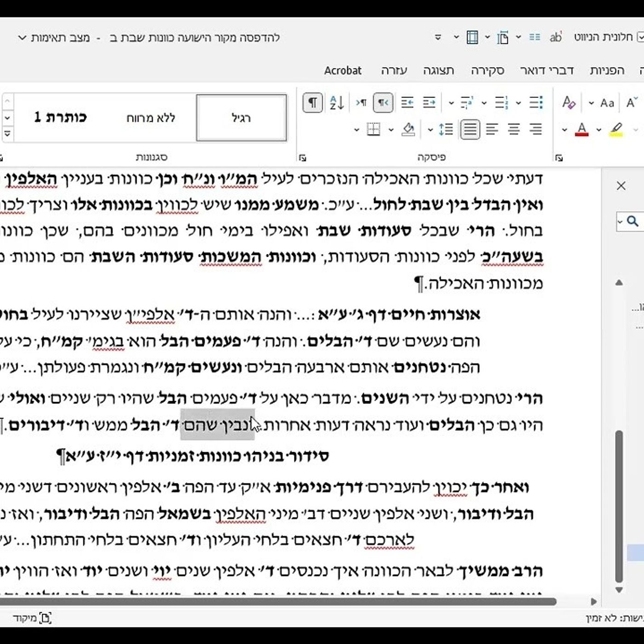Click the borders icon
This screenshot has height=644, width=644.
coord(374,129)
